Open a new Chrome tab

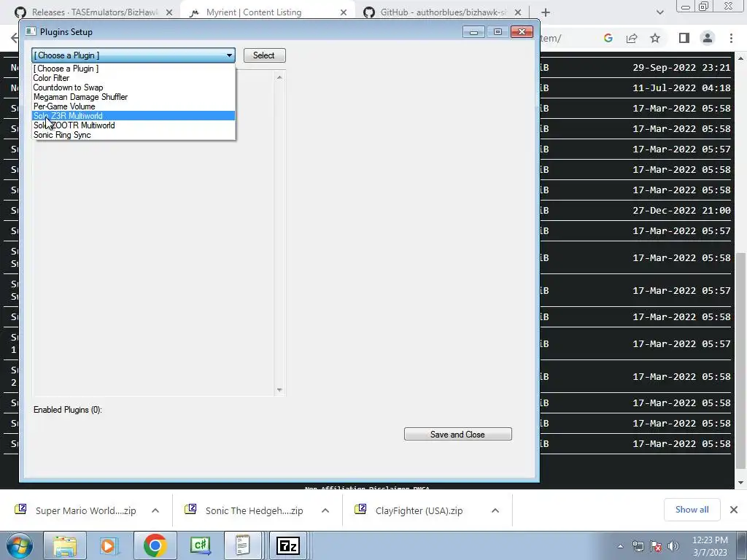point(546,12)
